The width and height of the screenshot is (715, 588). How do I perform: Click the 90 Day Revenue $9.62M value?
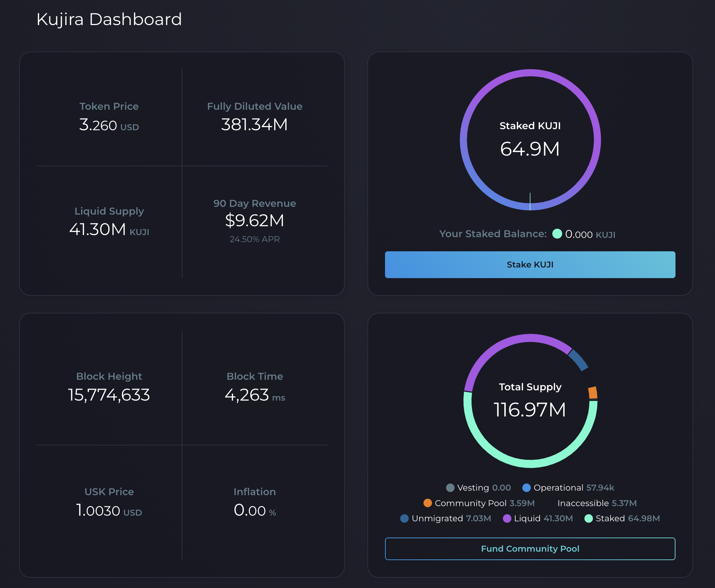pos(254,221)
